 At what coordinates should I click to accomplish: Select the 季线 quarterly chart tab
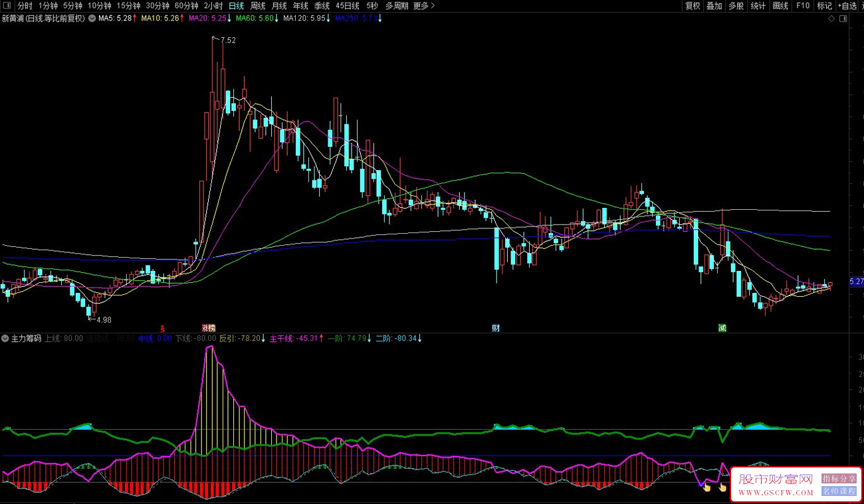coord(322,5)
